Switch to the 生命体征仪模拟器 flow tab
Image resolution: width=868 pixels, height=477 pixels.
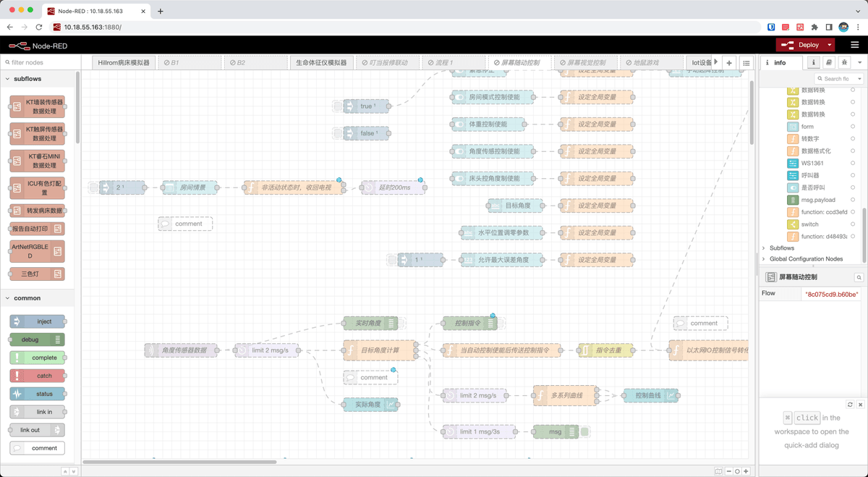(321, 63)
